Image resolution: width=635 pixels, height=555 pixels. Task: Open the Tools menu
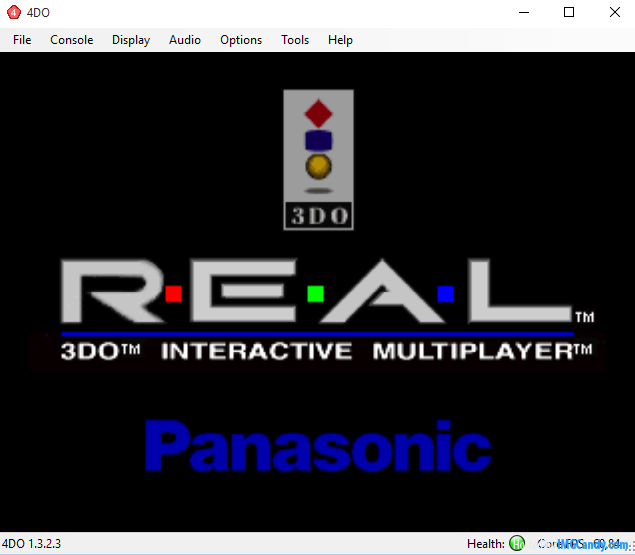(x=295, y=40)
